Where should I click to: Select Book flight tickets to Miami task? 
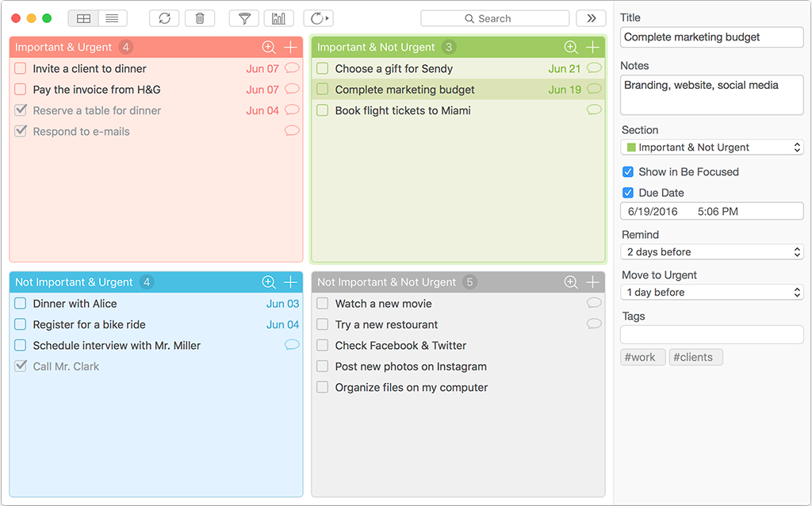click(x=403, y=111)
